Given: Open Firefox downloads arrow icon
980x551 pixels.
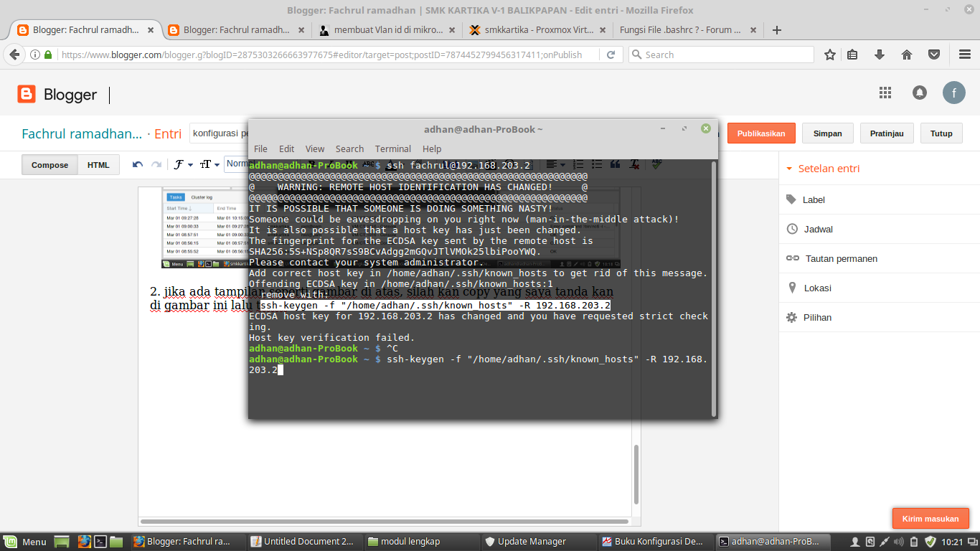Looking at the screenshot, I should 880,55.
